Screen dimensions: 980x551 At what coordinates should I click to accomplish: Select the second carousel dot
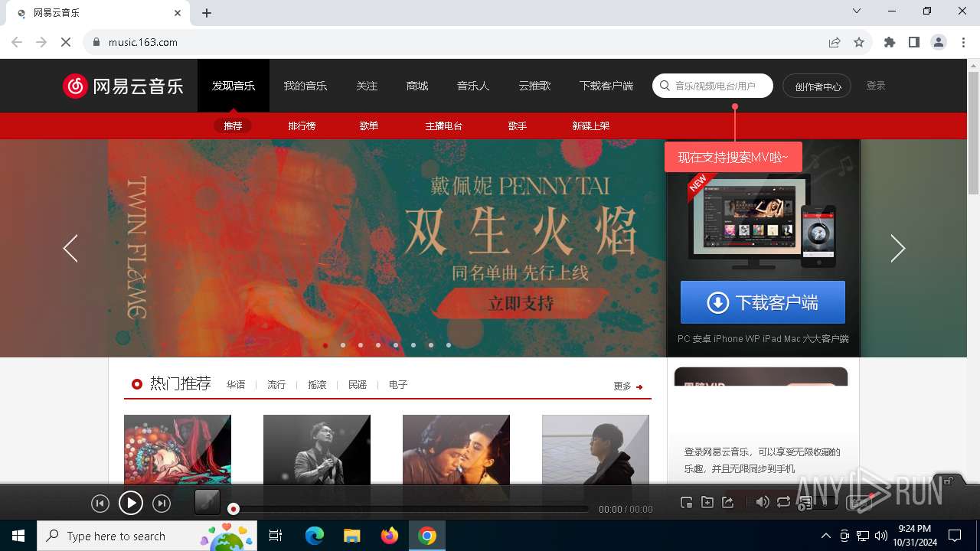pos(343,345)
